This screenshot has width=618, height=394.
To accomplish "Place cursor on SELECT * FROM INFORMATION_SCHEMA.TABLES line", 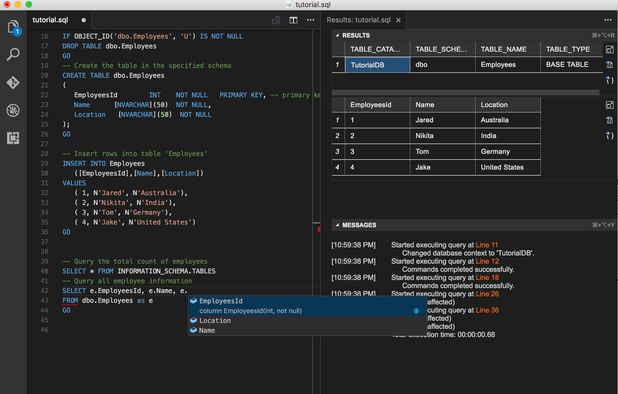I will (x=139, y=271).
